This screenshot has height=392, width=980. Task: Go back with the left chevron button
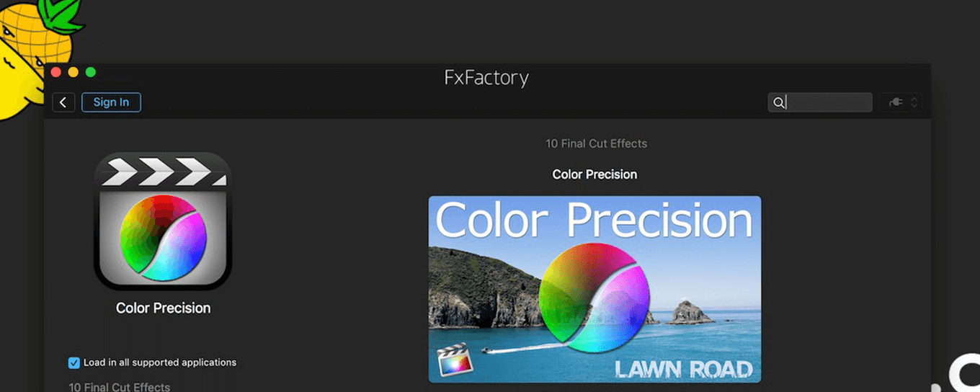click(x=63, y=102)
